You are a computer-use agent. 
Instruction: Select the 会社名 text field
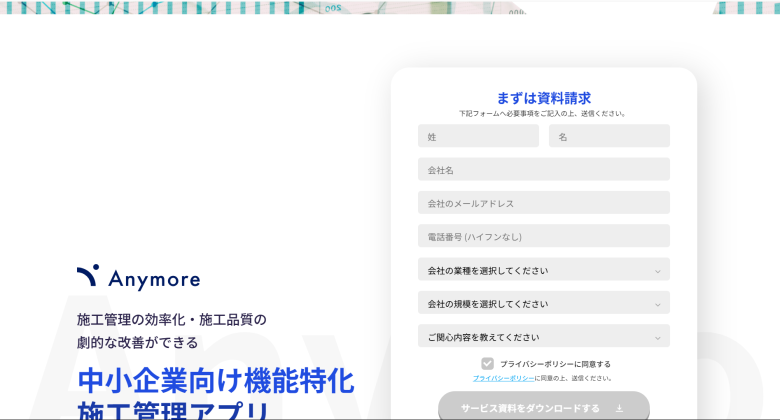pyautogui.click(x=543, y=170)
